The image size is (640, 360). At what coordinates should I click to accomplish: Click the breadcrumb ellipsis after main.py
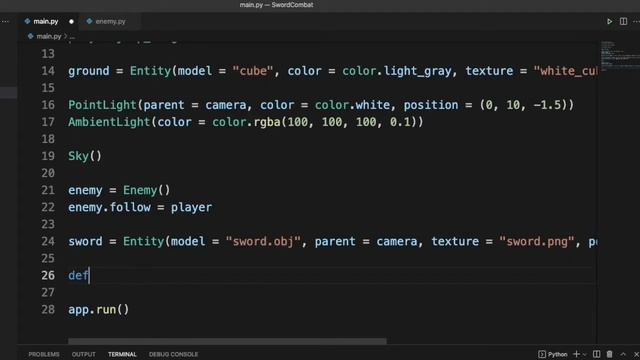coord(72,36)
